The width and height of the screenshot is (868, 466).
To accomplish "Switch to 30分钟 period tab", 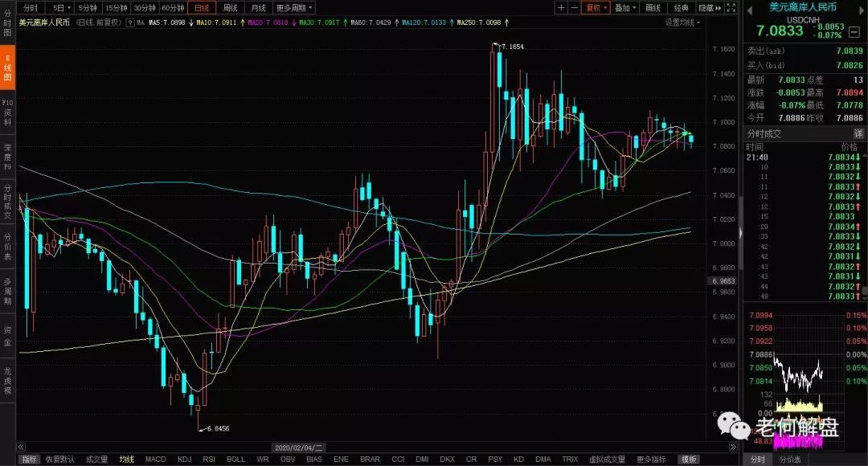I will click(x=145, y=8).
